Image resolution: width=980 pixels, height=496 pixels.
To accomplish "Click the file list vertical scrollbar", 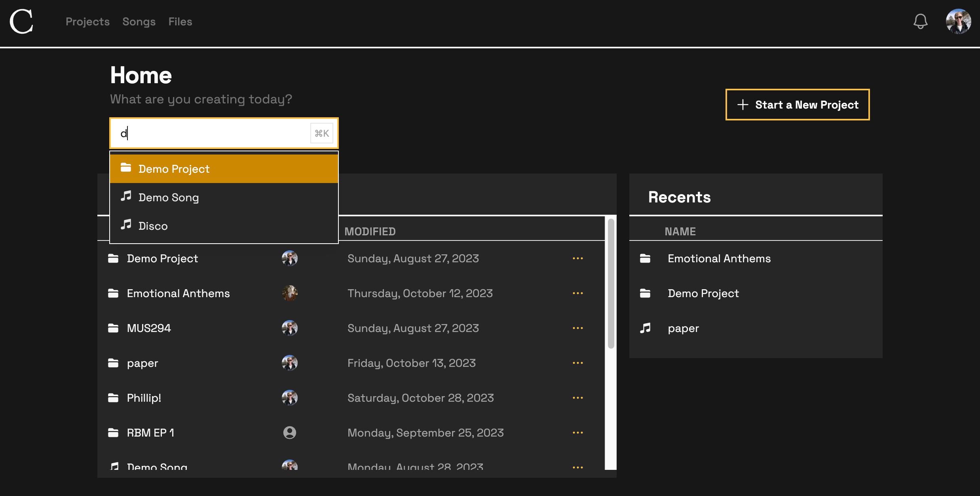I will pos(611,284).
